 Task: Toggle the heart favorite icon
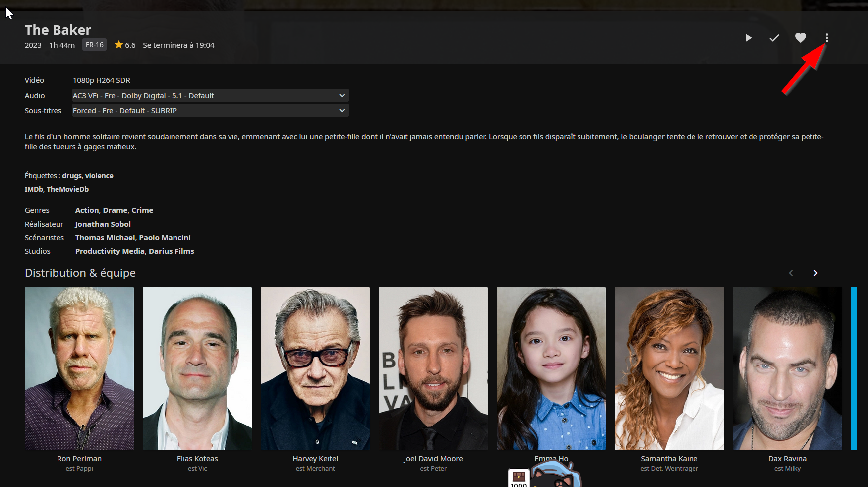coord(800,38)
